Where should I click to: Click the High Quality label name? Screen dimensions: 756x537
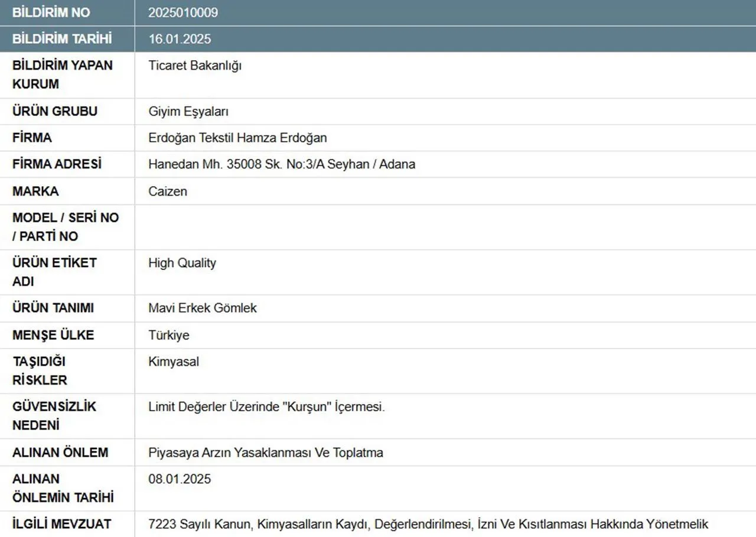coord(182,263)
